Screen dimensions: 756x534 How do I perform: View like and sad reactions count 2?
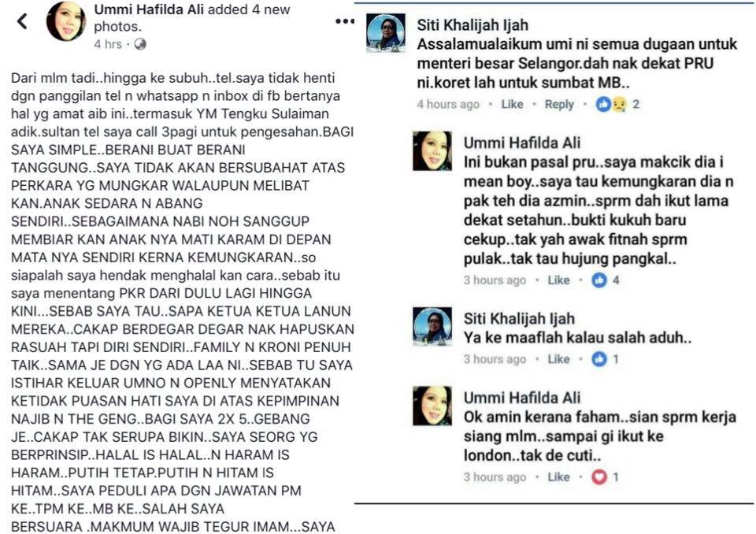[617, 104]
